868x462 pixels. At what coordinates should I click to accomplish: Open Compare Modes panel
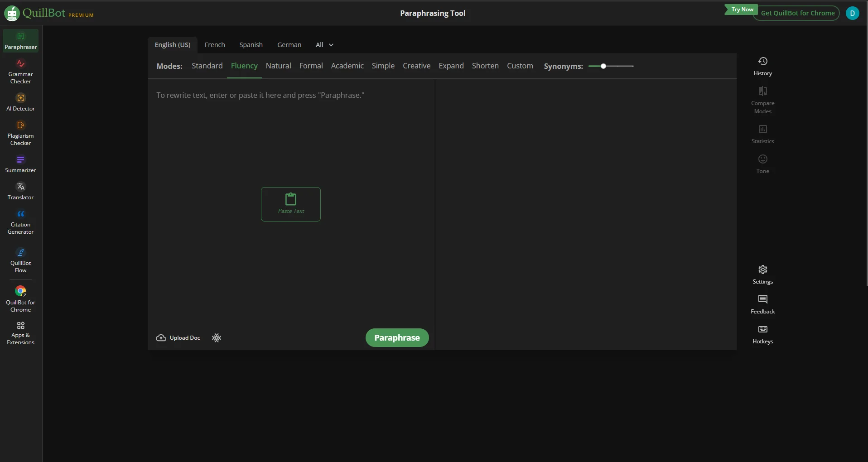click(x=763, y=100)
